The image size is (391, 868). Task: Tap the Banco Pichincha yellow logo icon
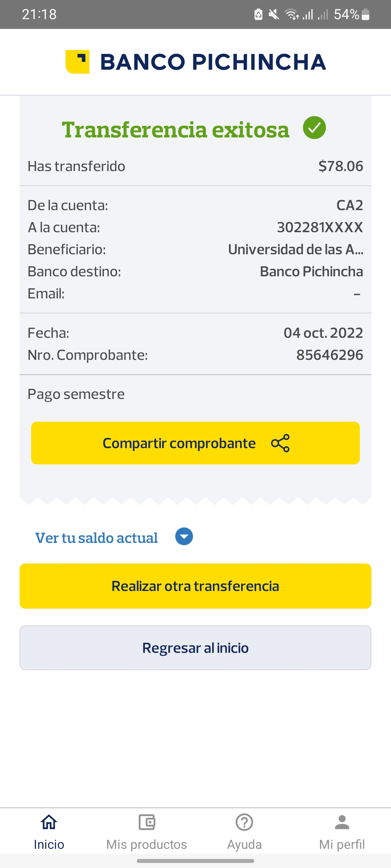coord(77,61)
